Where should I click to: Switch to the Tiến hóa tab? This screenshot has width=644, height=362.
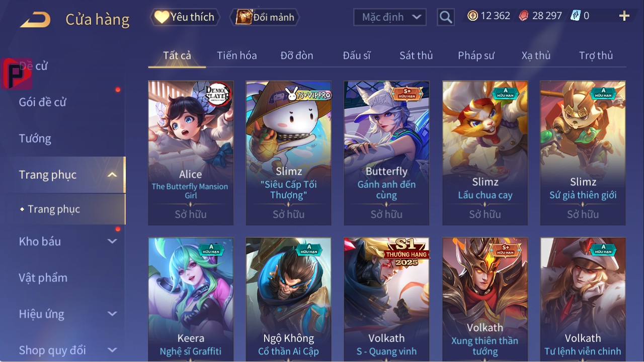(237, 55)
